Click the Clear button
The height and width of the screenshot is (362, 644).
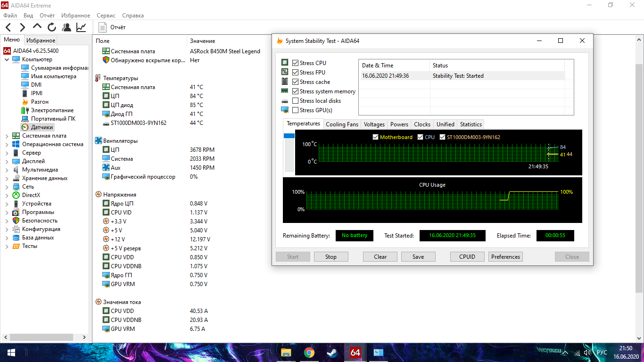380,257
